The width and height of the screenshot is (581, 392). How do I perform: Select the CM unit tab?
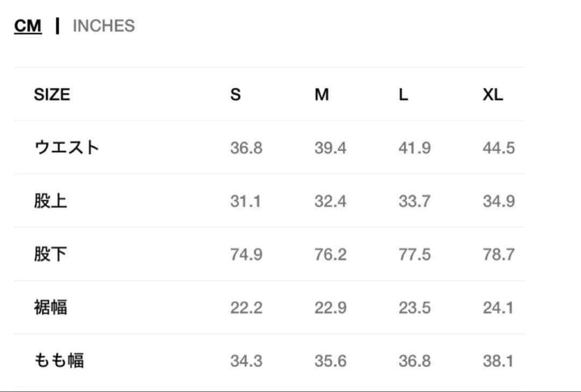tap(28, 26)
